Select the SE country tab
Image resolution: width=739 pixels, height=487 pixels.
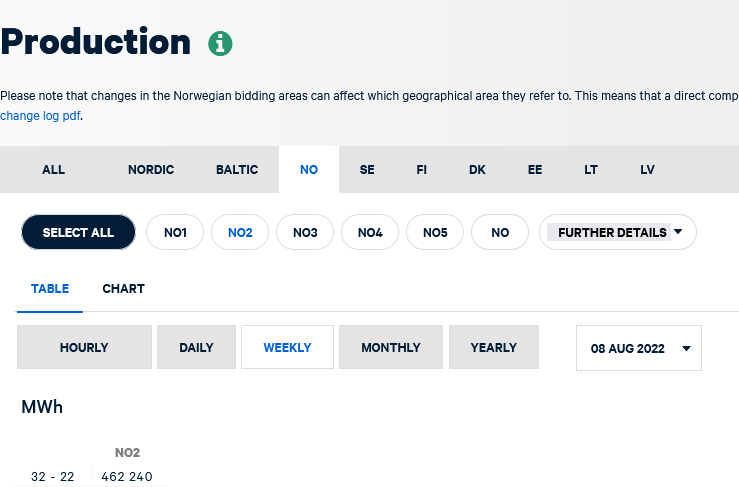coord(367,169)
